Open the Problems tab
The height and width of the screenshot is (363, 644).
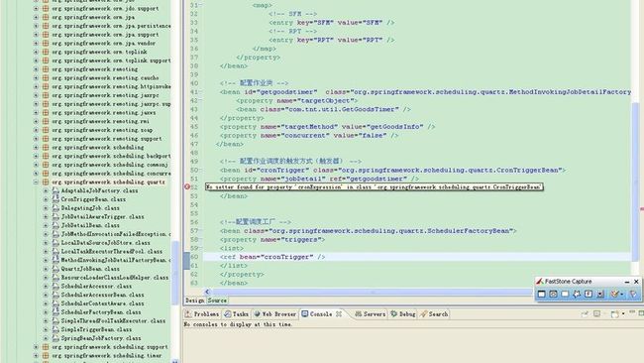click(x=202, y=314)
